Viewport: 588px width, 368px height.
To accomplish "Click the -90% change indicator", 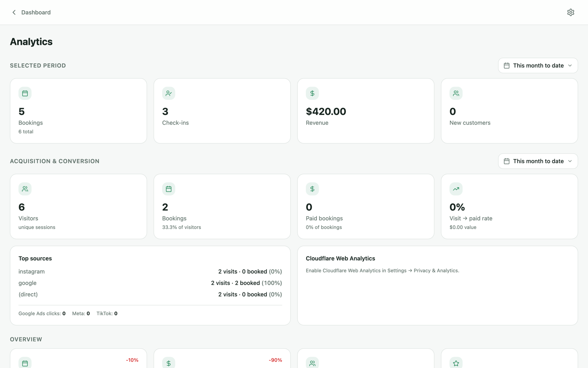I will 275,360.
